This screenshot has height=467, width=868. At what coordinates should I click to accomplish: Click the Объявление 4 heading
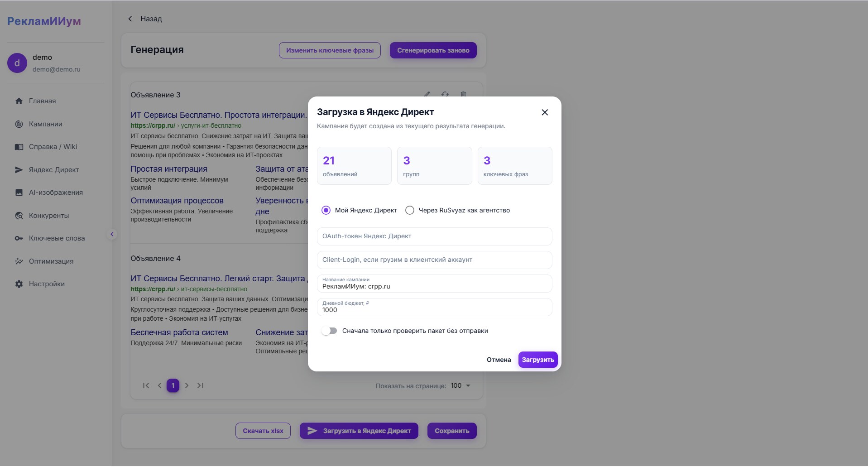(x=156, y=259)
